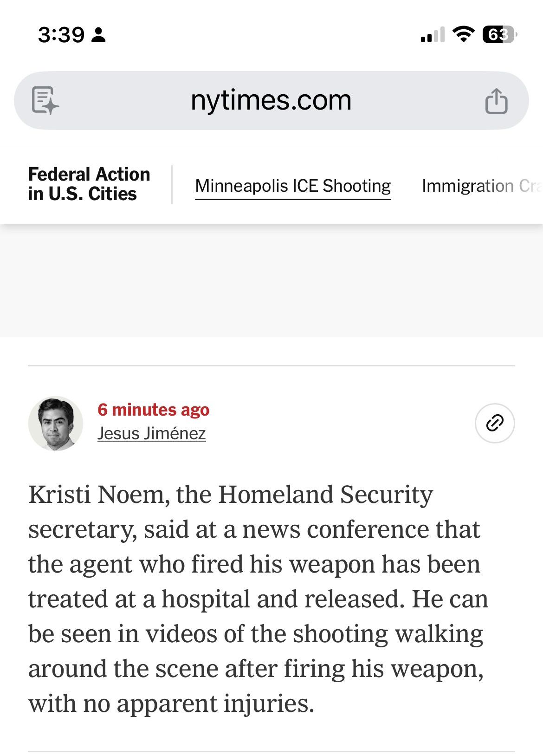Image resolution: width=543 pixels, height=756 pixels.
Task: Tap the words "Homeland Security" in the post
Action: pos(325,495)
